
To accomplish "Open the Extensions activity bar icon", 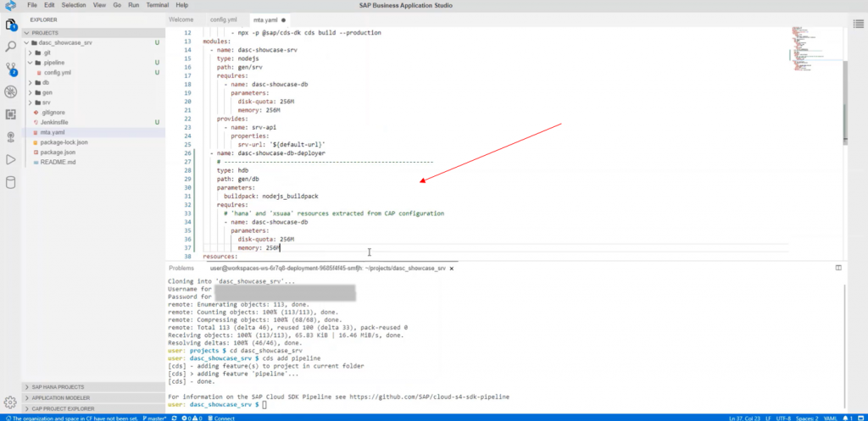I will point(10,114).
